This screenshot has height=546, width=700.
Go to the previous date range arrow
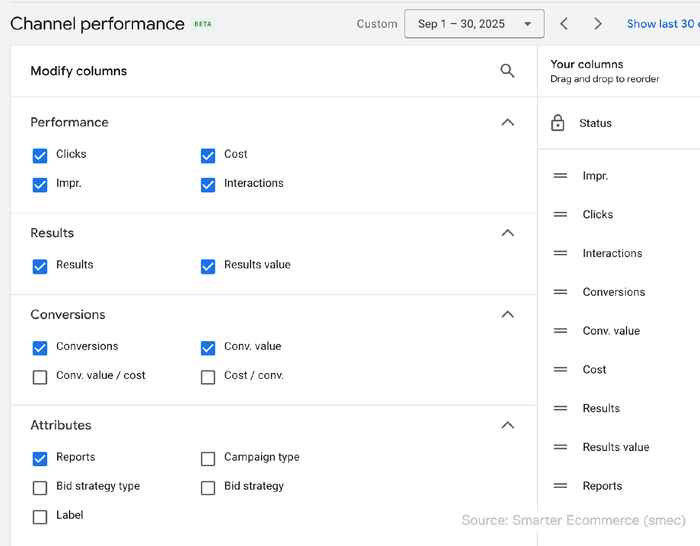click(x=564, y=24)
